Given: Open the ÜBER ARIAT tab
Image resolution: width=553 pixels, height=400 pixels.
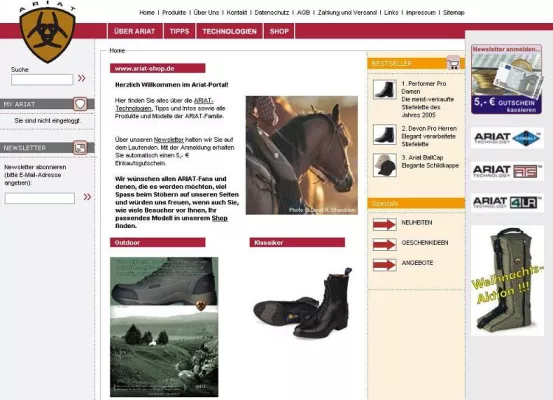Looking at the screenshot, I should pos(134,31).
